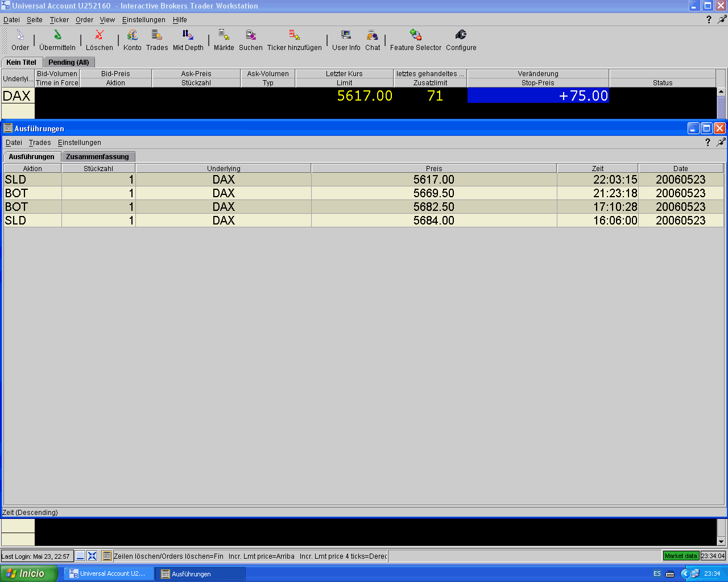
Task: Click the Veränderung column header
Action: click(x=538, y=74)
